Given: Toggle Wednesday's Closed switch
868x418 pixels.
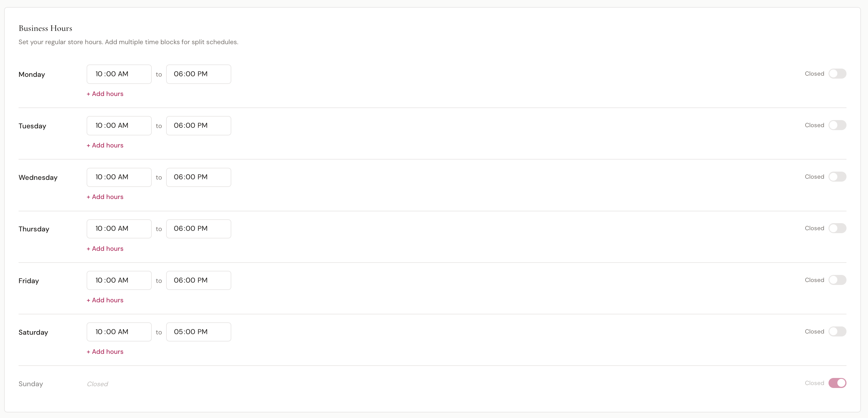Looking at the screenshot, I should pos(837,177).
